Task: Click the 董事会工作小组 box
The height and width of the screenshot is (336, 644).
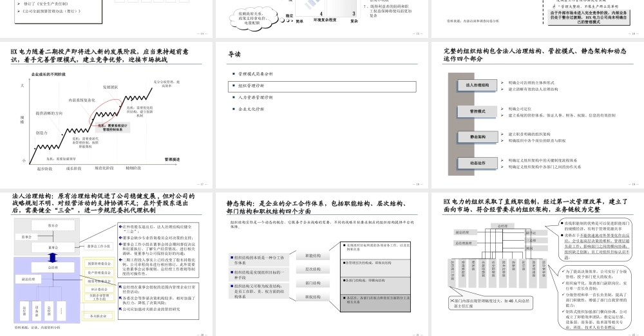Action: pos(99,247)
